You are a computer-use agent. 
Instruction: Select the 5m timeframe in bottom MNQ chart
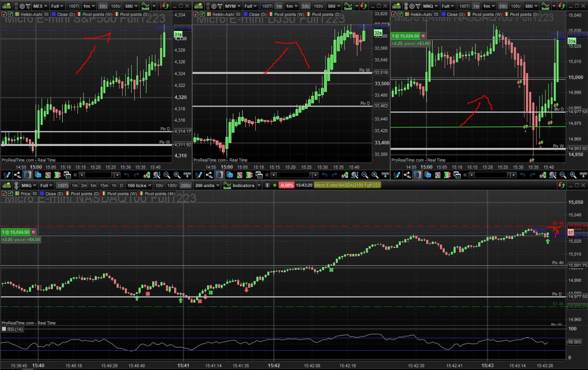(x=93, y=185)
